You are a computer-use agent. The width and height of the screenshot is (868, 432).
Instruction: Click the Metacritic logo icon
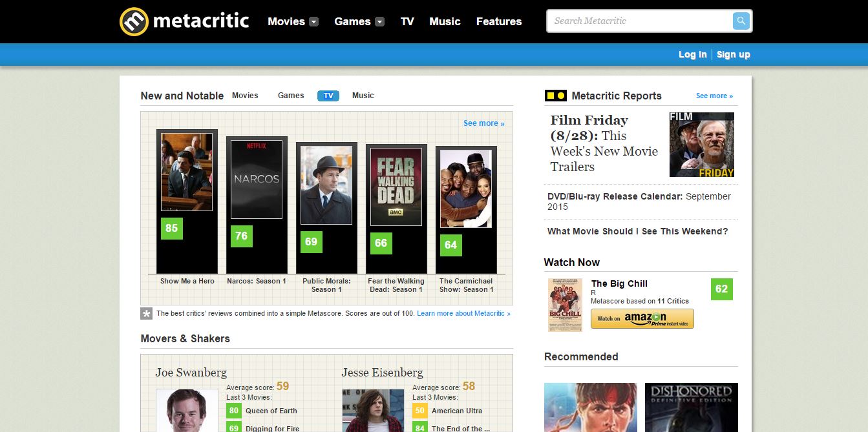(x=134, y=21)
